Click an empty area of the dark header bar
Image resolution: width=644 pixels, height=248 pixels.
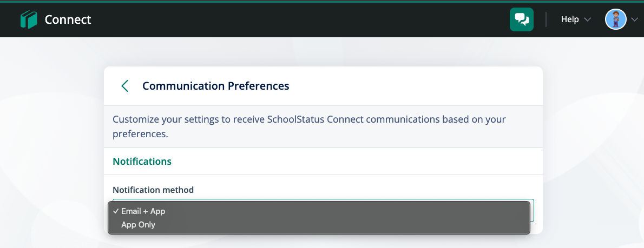click(x=287, y=19)
